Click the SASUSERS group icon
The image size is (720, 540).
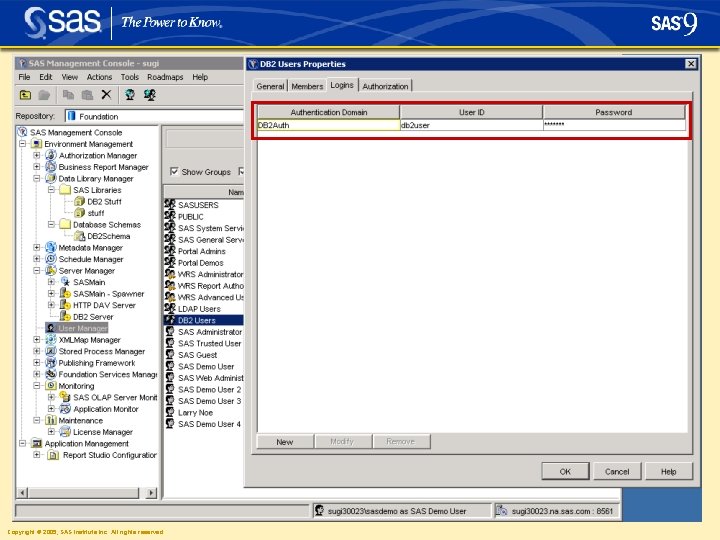[170, 204]
